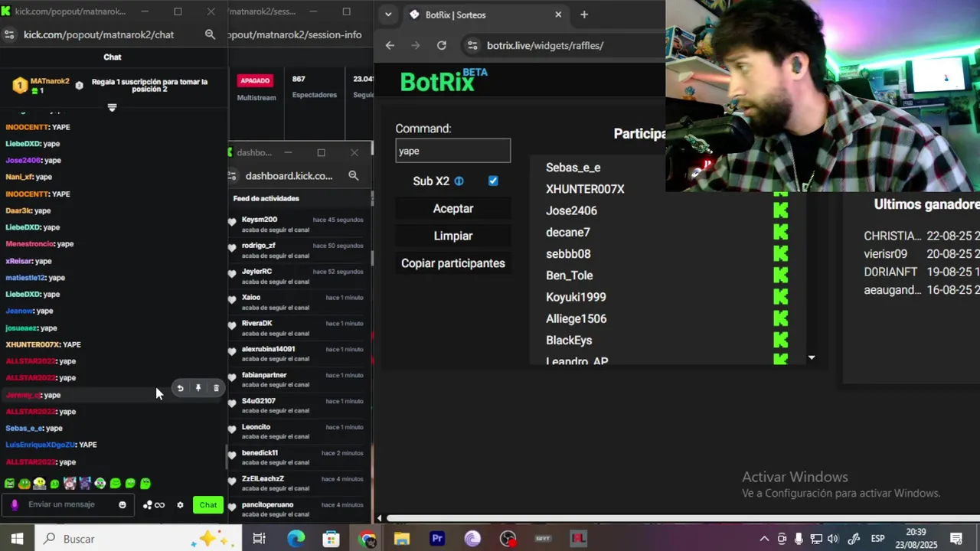The width and height of the screenshot is (980, 551).
Task: Click follower fabianpartner in activity feed
Action: click(x=264, y=375)
